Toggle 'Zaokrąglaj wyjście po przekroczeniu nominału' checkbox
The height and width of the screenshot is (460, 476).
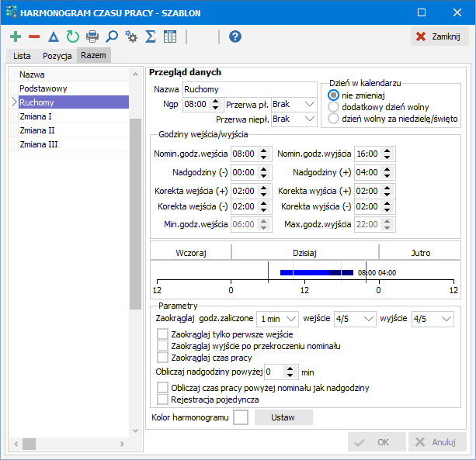pos(163,346)
